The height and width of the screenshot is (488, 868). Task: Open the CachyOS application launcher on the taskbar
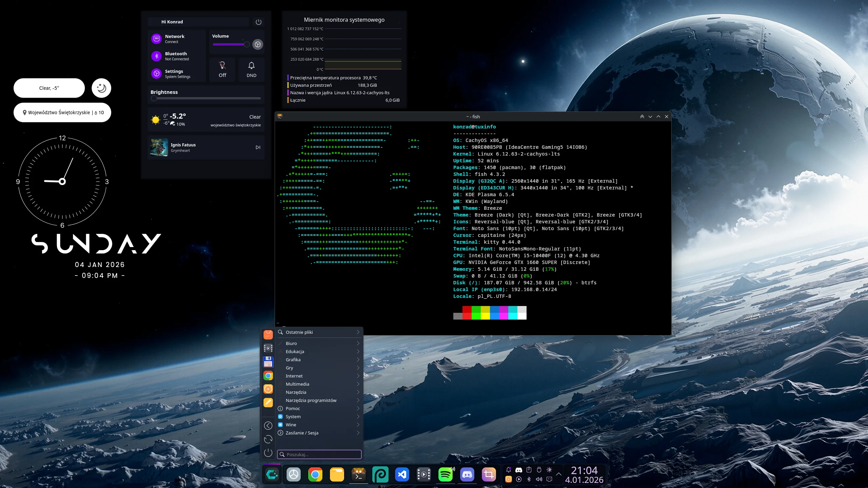pyautogui.click(x=272, y=474)
